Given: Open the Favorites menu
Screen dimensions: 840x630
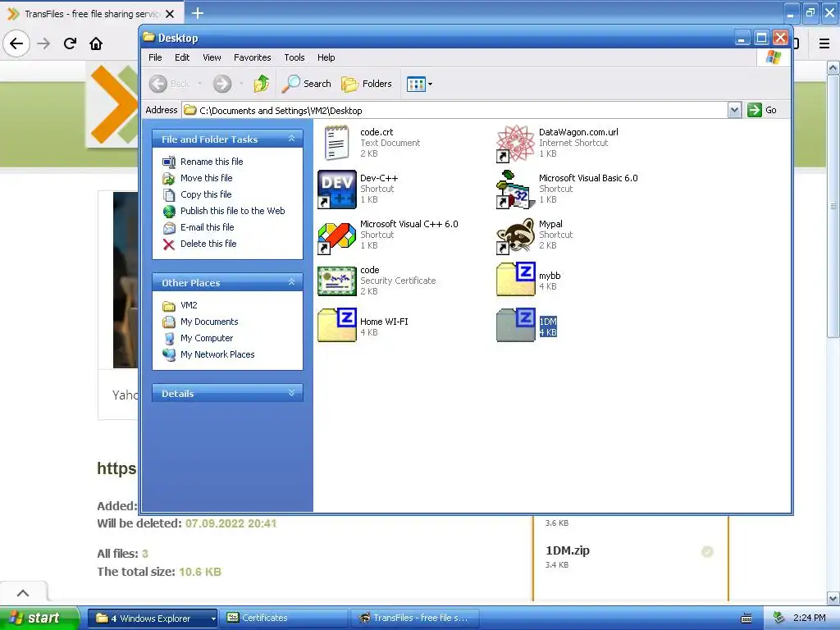Looking at the screenshot, I should (x=253, y=57).
